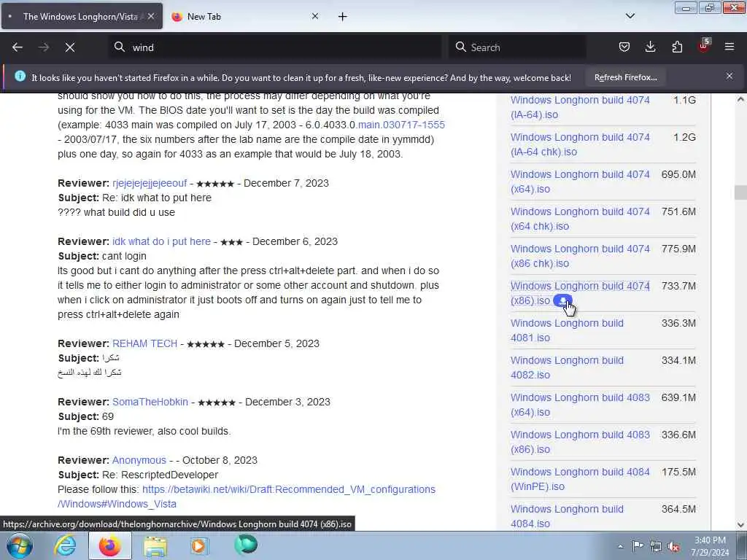The height and width of the screenshot is (560, 747).
Task: Click the Firefox taskbar icon
Action: click(x=109, y=545)
